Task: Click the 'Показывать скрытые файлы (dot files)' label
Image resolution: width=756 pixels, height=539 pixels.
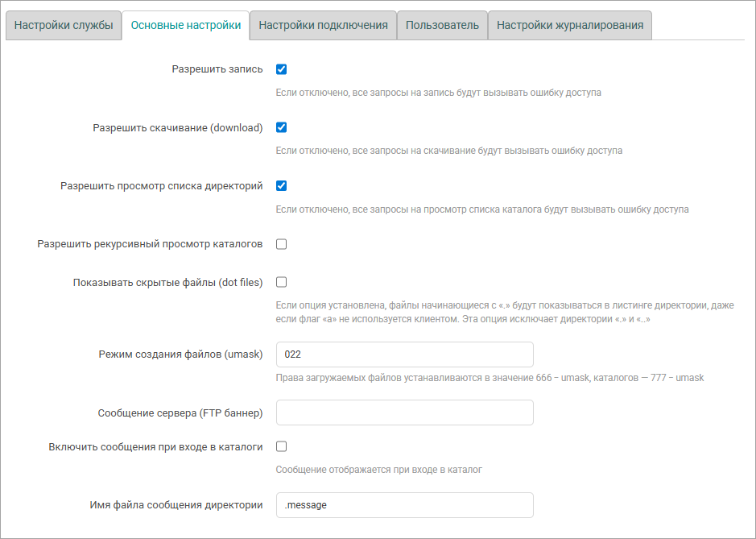Action: coord(167,283)
